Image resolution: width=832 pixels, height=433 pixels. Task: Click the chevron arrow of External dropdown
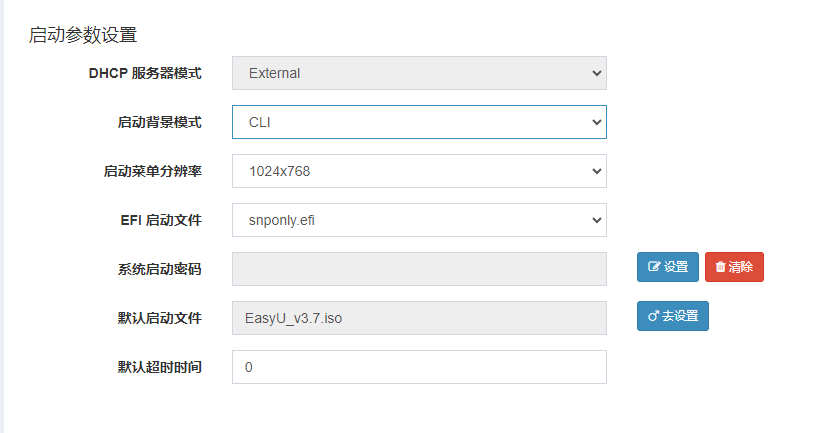(596, 73)
